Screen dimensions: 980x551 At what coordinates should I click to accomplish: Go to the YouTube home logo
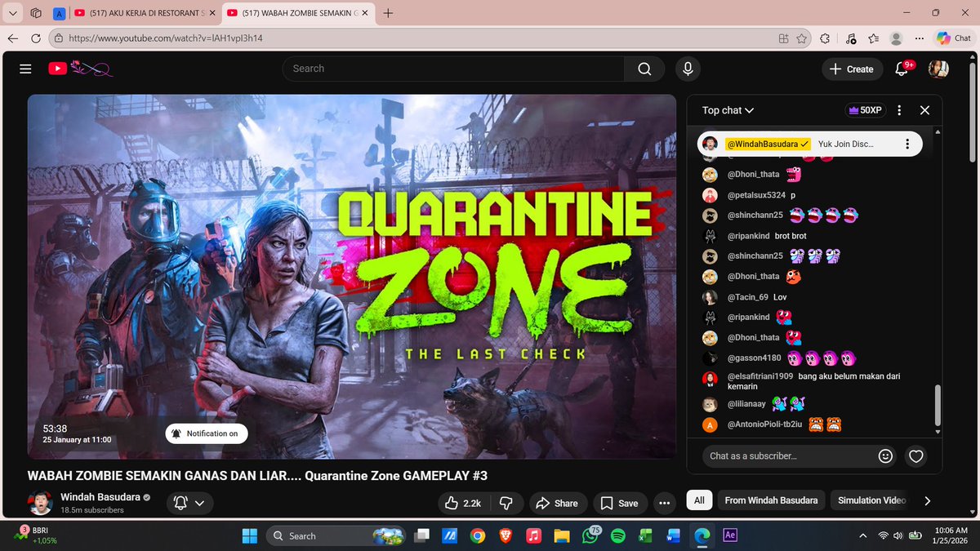[x=80, y=69]
